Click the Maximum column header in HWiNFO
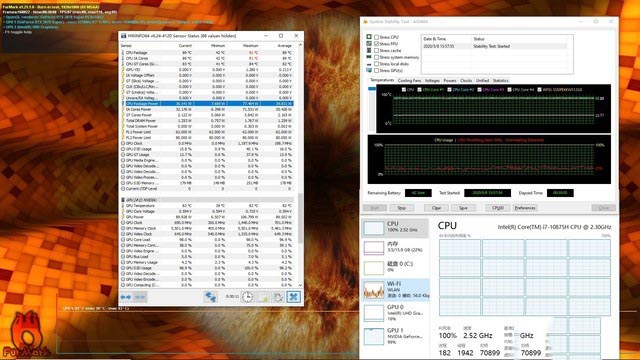640x360 pixels. (x=251, y=46)
